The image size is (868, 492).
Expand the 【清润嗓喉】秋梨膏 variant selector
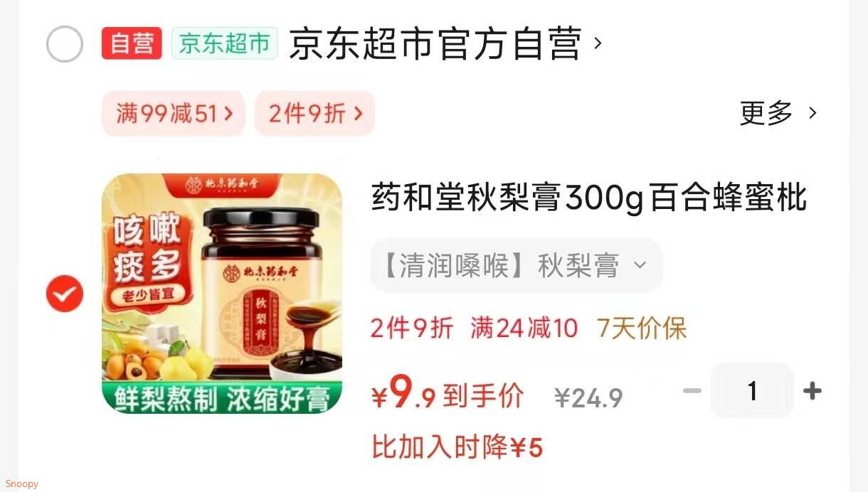(517, 265)
